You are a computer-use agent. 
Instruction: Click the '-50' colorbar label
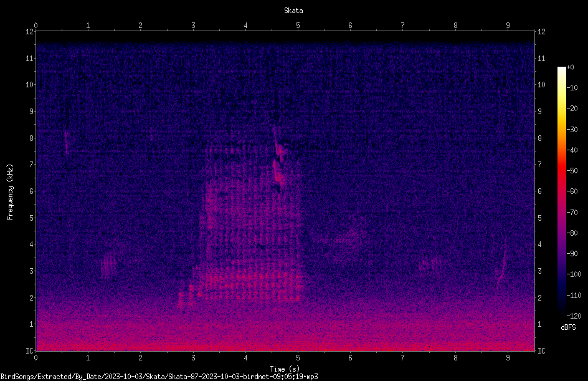pos(572,170)
